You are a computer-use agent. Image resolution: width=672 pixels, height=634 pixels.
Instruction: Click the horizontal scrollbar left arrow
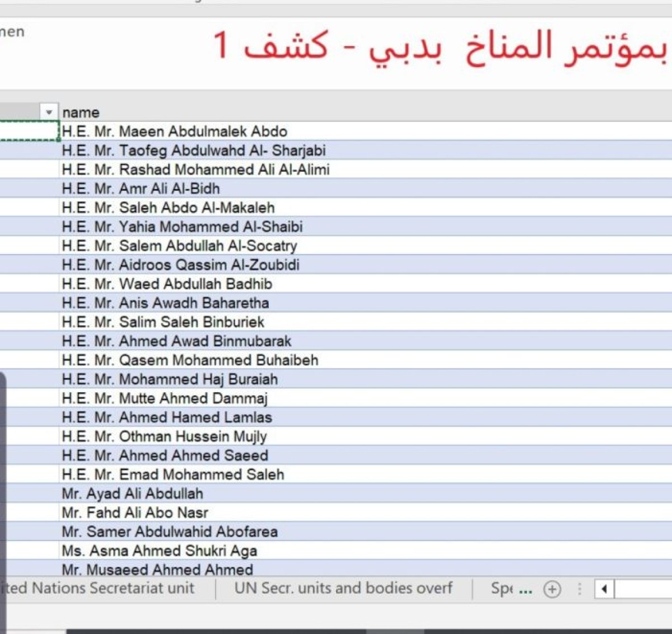(604, 589)
